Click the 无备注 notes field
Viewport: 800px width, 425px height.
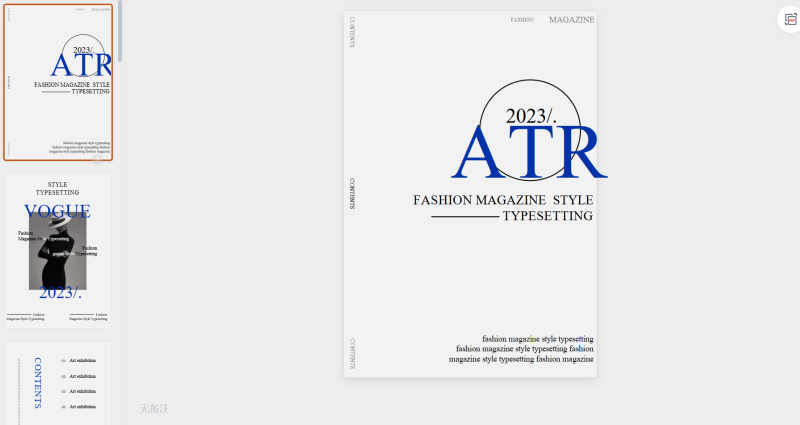(154, 408)
